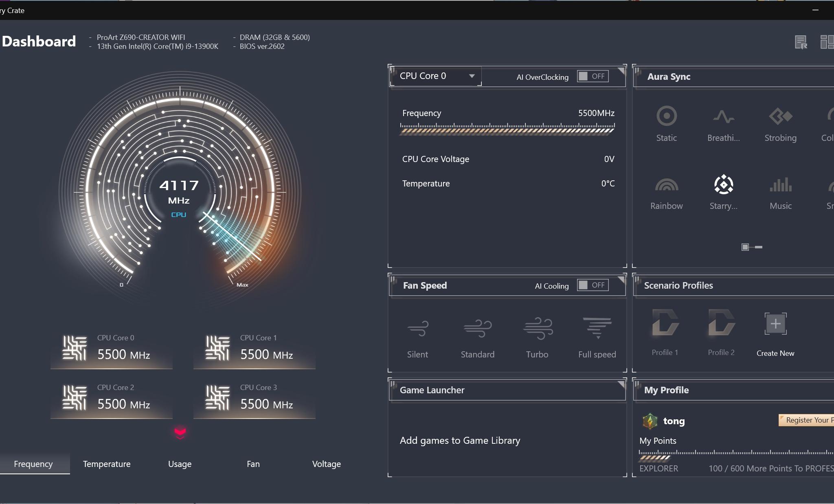834x504 pixels.
Task: Activate scenario Profile 1
Action: click(x=665, y=332)
